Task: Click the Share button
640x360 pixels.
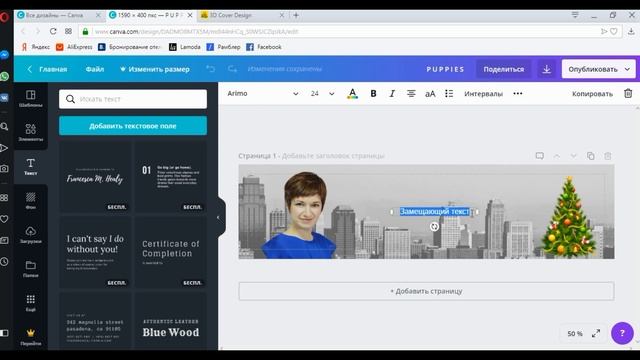Action: [x=504, y=69]
